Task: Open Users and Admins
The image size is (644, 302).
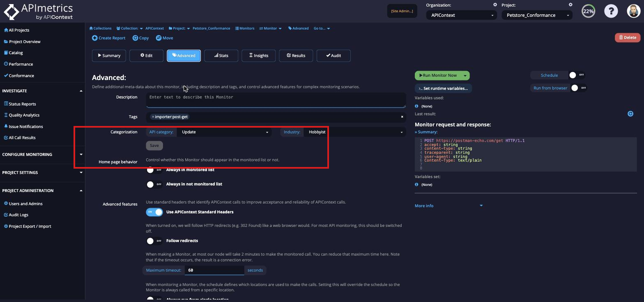Action: (x=23, y=204)
